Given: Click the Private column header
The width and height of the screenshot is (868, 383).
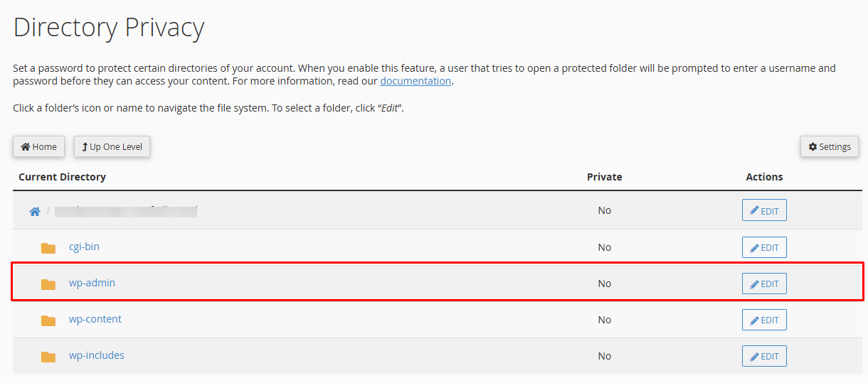Looking at the screenshot, I should [605, 177].
